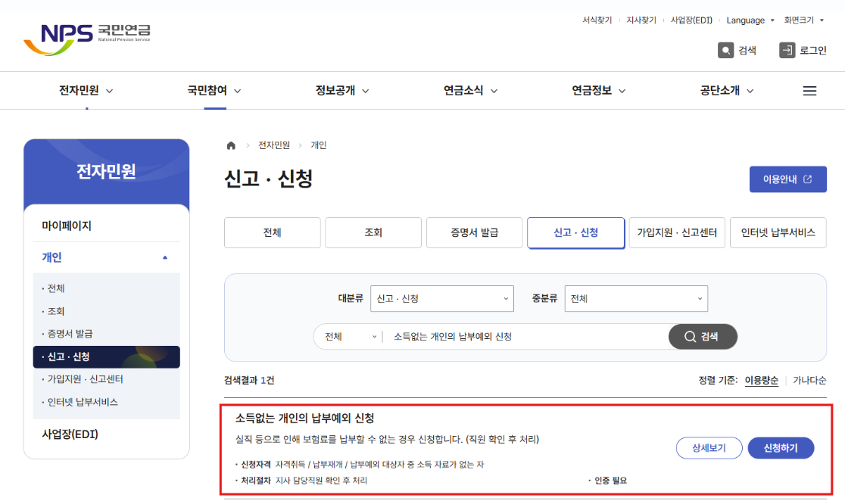Click the NPS 국민연금 logo
This screenshot has height=504, width=845.
coord(87,39)
